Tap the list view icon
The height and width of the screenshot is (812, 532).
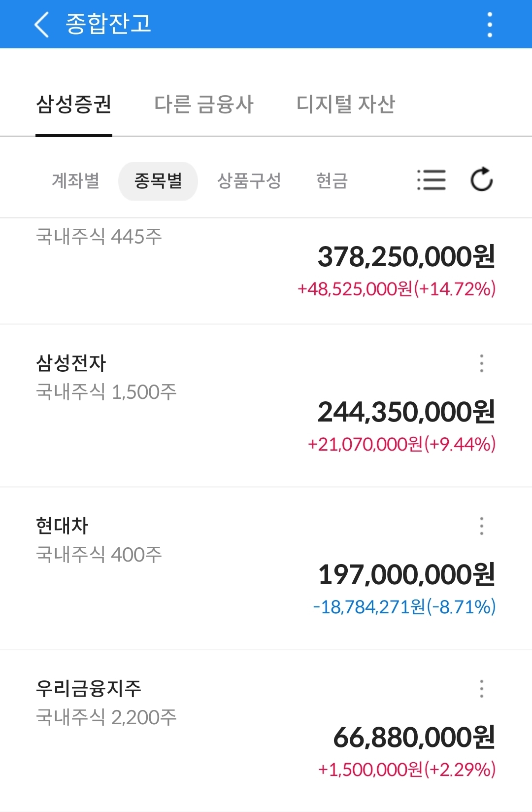(431, 180)
